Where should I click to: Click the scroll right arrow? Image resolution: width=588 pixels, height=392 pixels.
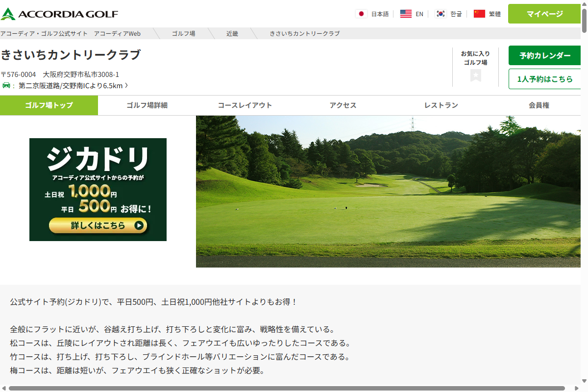click(x=578, y=389)
